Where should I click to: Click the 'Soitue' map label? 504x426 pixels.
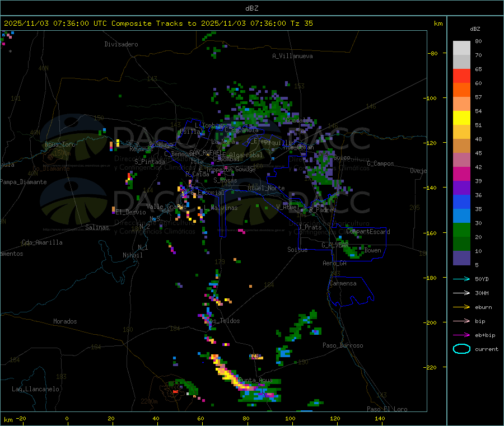pyautogui.click(x=297, y=250)
